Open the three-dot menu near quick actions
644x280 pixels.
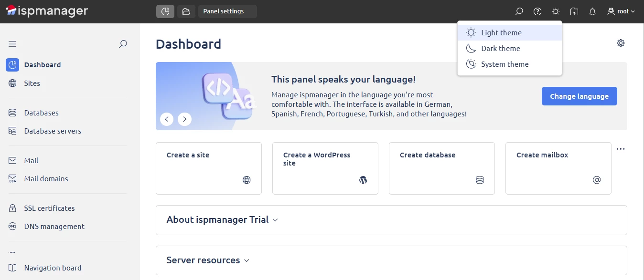tap(621, 148)
